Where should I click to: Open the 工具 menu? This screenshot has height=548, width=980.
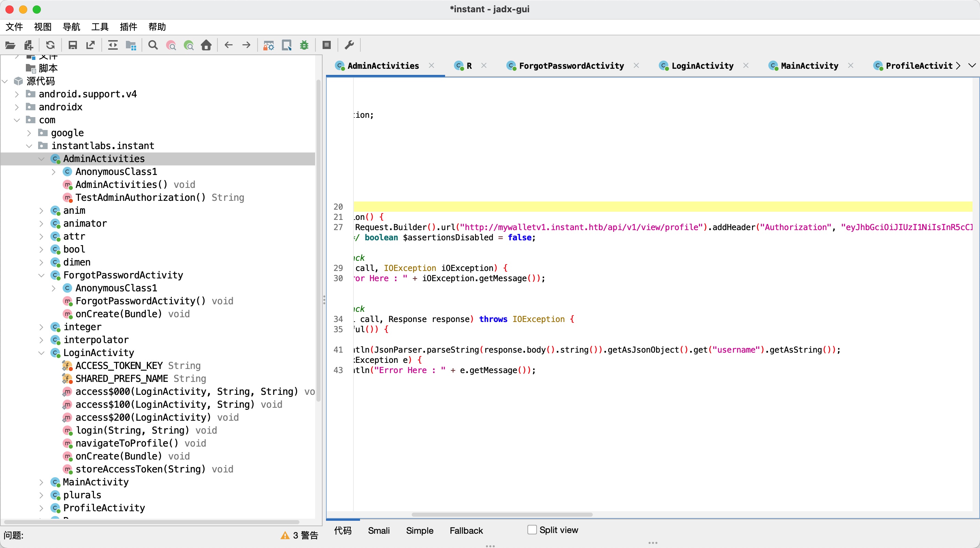click(x=100, y=27)
